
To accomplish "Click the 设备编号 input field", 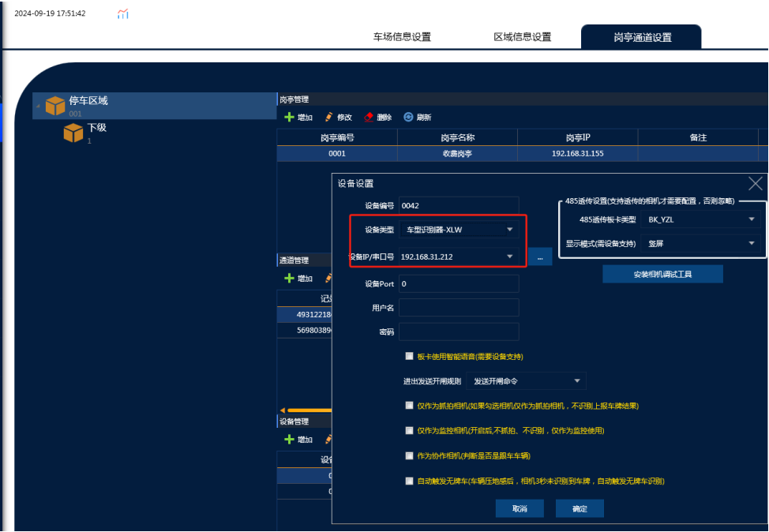I will 459,205.
